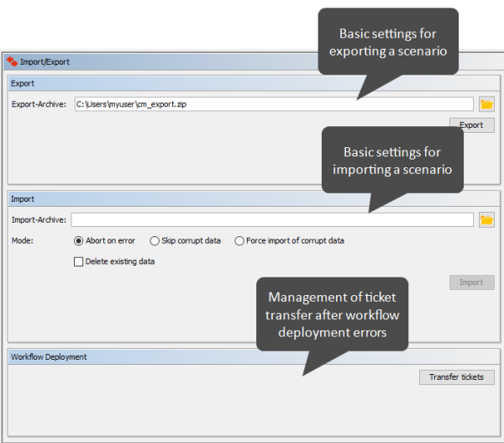Click the Import/Export window title icon

[12, 61]
